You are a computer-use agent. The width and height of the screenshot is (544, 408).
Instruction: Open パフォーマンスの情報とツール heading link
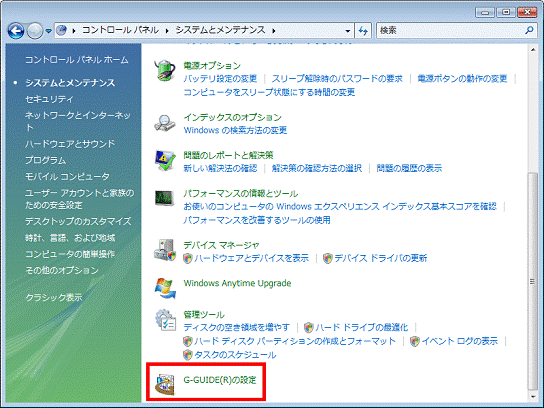tap(240, 194)
